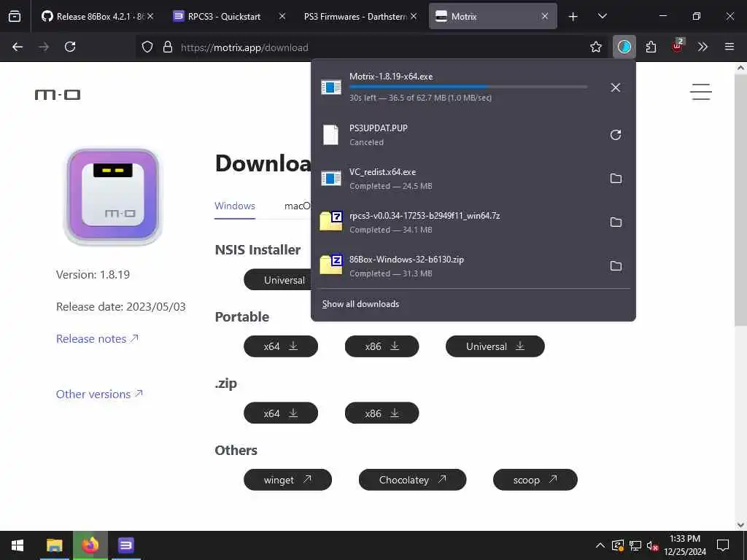The height and width of the screenshot is (560, 747).
Task: Show rpcs3 7z archive in folder
Action: coord(616,222)
